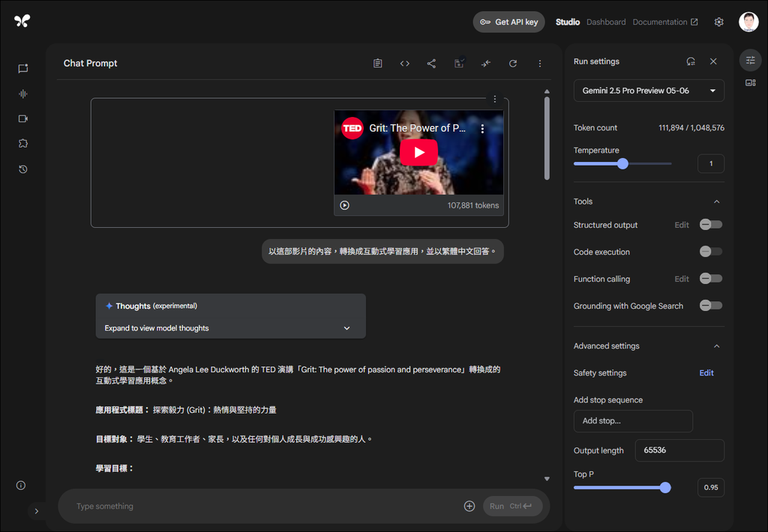Viewport: 768px width, 532px height.
Task: Share this chat prompt
Action: 431,63
